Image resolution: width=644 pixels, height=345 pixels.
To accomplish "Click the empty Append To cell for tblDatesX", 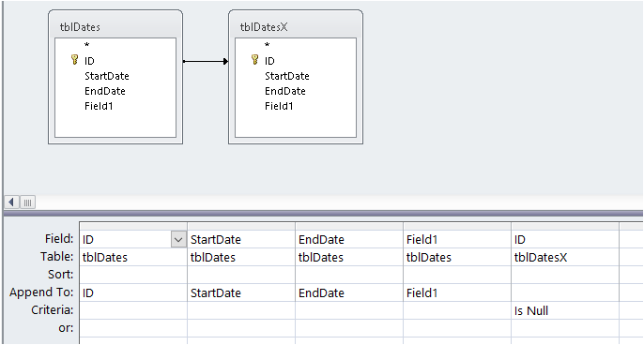I will [x=565, y=292].
